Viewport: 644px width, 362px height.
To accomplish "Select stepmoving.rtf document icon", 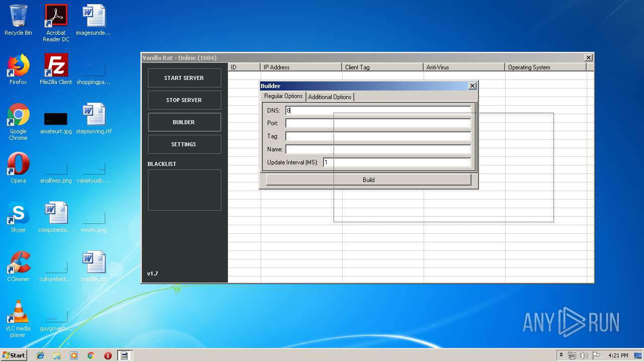I will (x=94, y=119).
